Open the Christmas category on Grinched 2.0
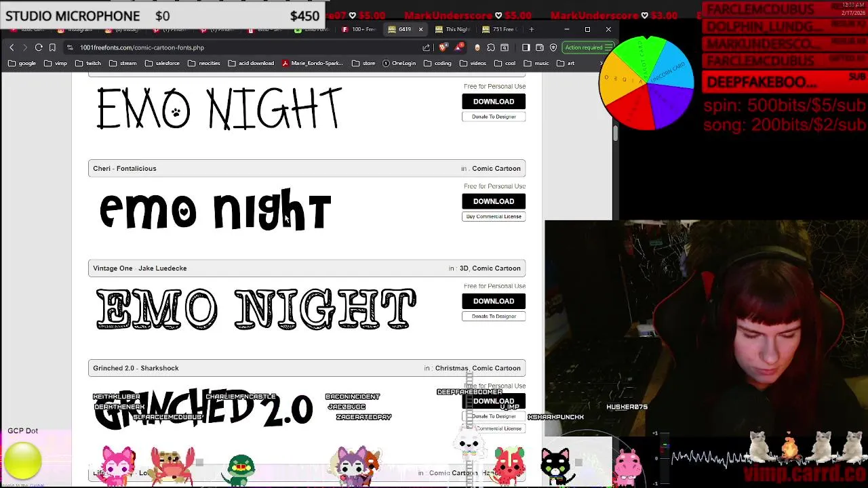This screenshot has width=868, height=488. tap(452, 368)
